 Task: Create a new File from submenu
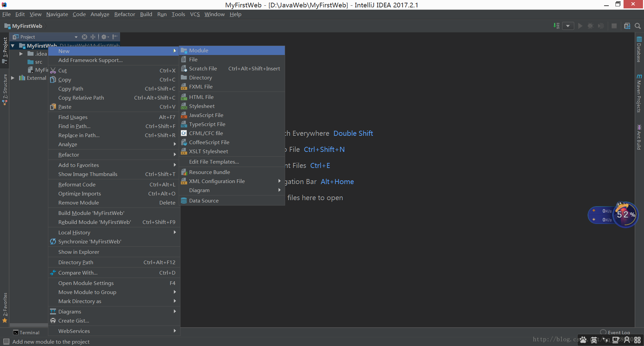pyautogui.click(x=232, y=59)
